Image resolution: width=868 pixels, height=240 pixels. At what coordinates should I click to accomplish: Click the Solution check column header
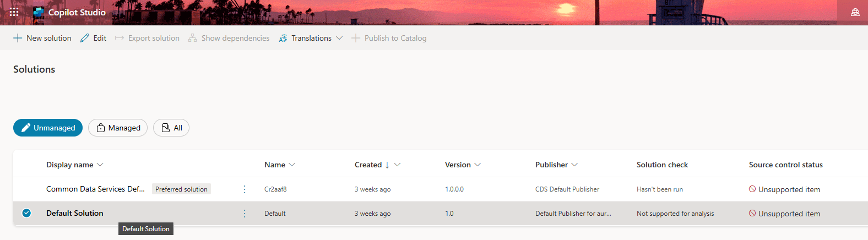pos(662,165)
